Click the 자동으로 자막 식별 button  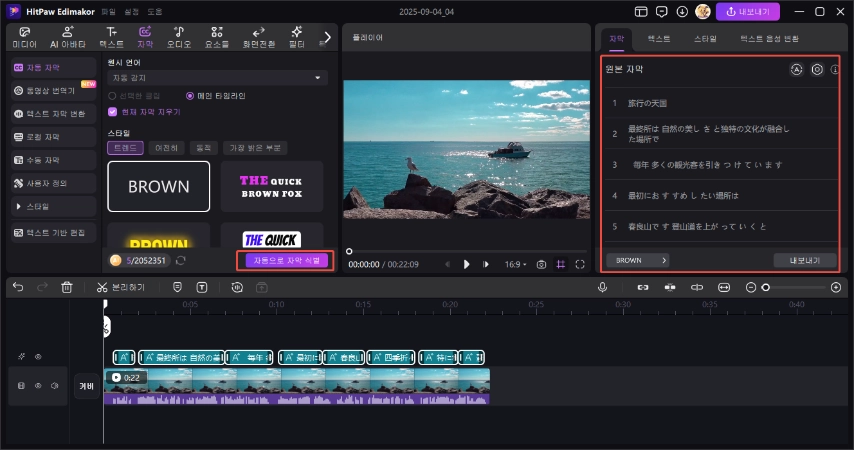286,260
